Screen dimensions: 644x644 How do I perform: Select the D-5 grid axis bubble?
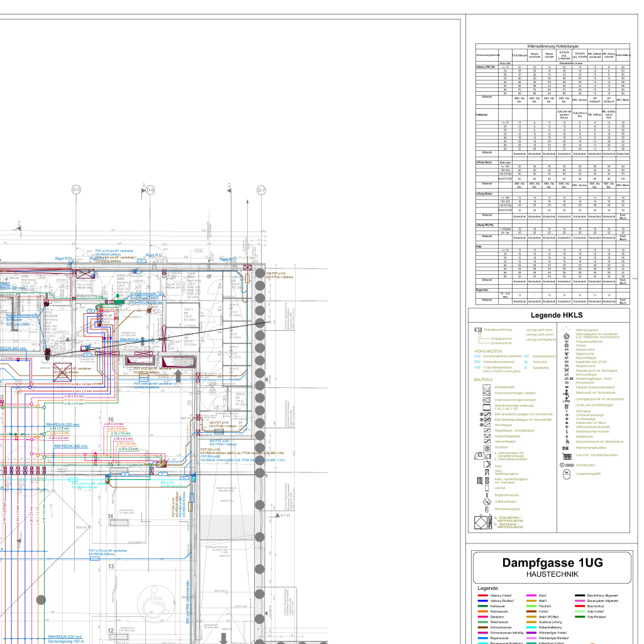pyautogui.click(x=76, y=190)
